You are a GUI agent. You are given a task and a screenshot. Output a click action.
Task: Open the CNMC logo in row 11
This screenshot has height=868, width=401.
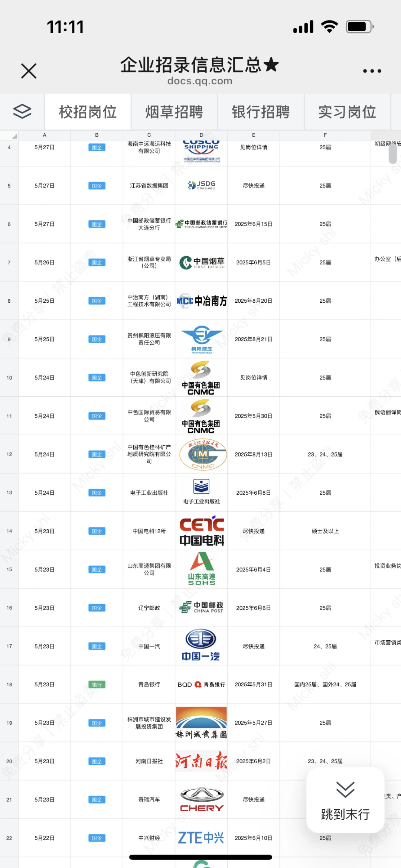pyautogui.click(x=201, y=416)
